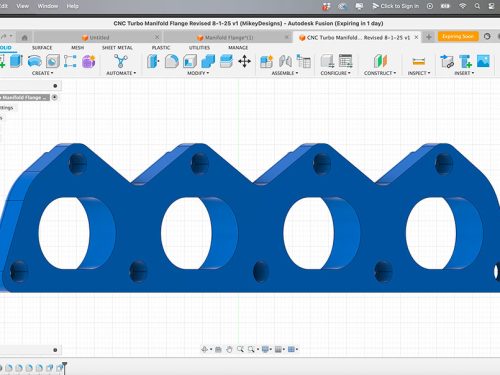Select the Combine tool icon
This screenshot has width=500, height=375.
[x=208, y=61]
